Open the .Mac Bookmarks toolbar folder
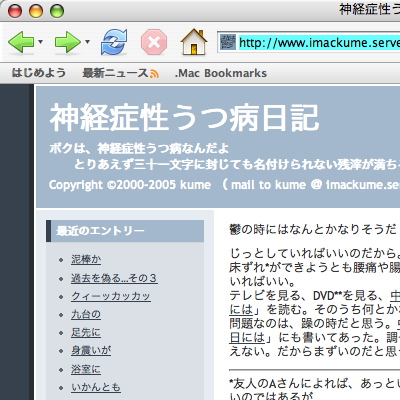The image size is (400, 400). click(221, 73)
